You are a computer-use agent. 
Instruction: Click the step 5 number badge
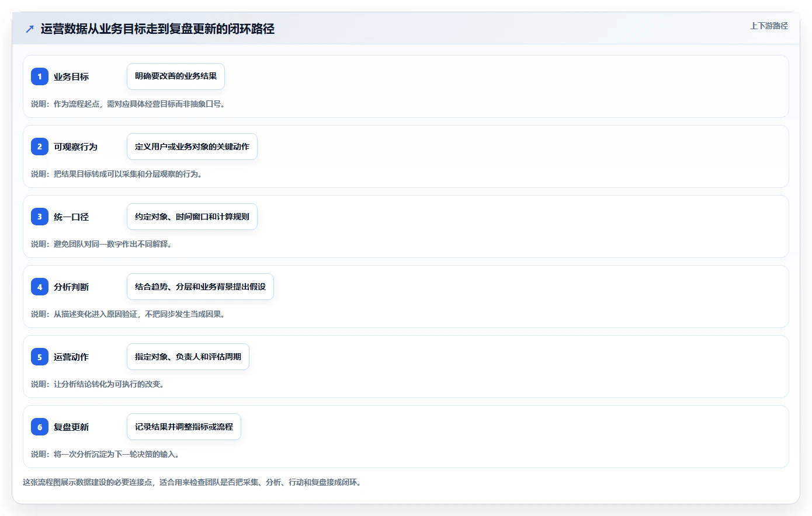click(x=40, y=357)
